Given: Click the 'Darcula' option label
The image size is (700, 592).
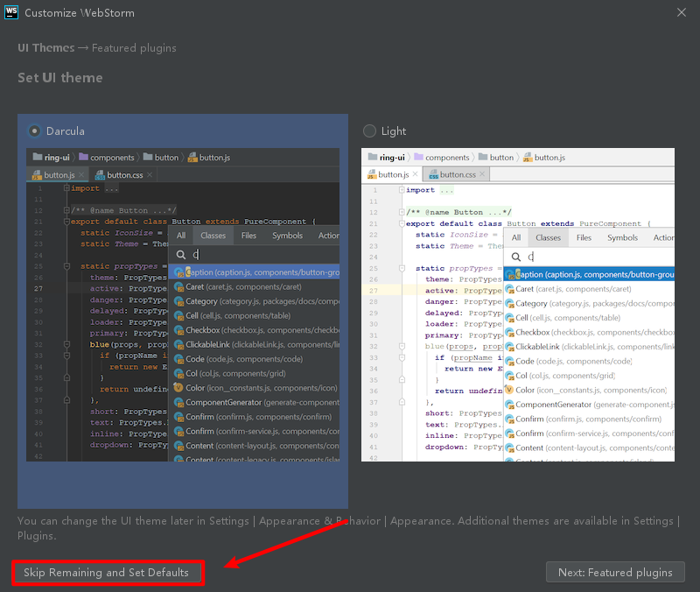Looking at the screenshot, I should coord(65,130).
